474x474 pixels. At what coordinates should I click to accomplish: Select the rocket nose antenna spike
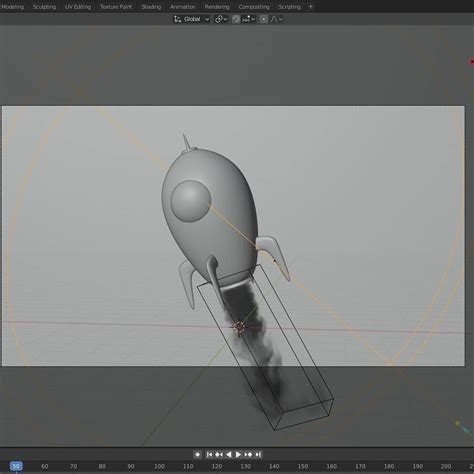click(186, 142)
